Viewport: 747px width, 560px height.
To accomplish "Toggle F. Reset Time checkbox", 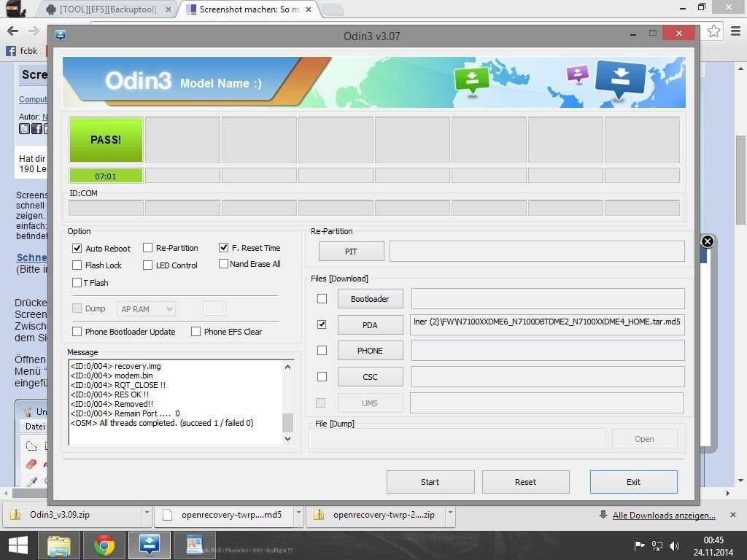I will tap(223, 248).
